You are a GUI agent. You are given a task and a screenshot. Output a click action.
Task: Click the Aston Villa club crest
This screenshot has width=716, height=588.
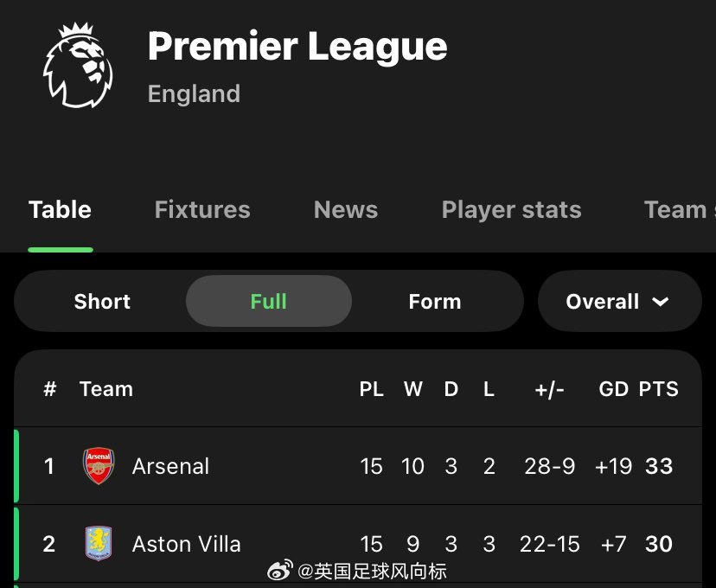pyautogui.click(x=99, y=544)
